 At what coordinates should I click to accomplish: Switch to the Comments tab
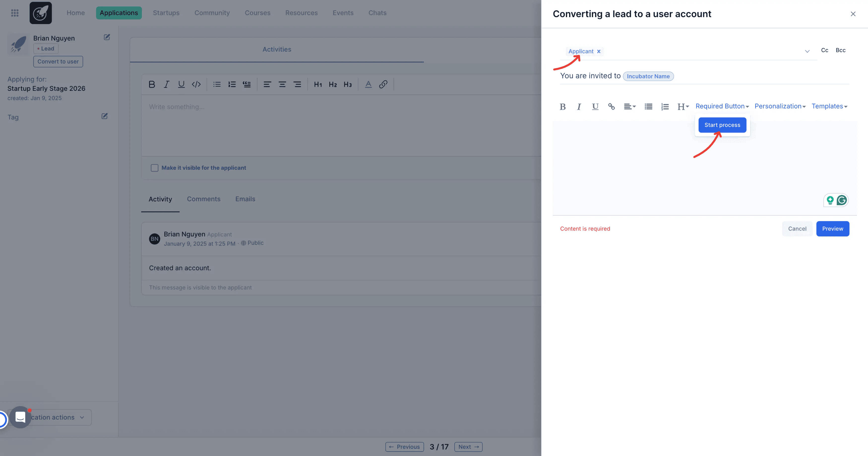coord(204,199)
